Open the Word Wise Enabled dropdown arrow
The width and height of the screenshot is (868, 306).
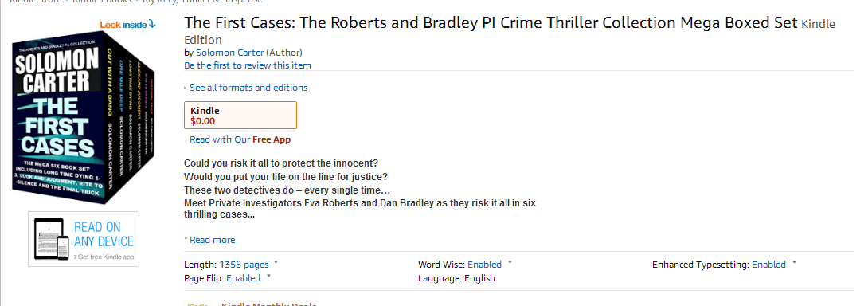click(510, 262)
